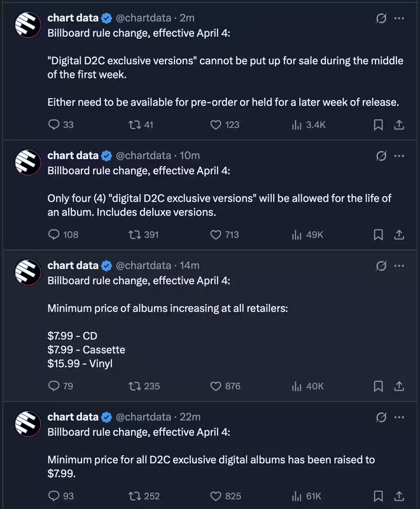Image resolution: width=420 pixels, height=509 pixels.
Task: Open more options on the 2m tweet
Action: 399,18
